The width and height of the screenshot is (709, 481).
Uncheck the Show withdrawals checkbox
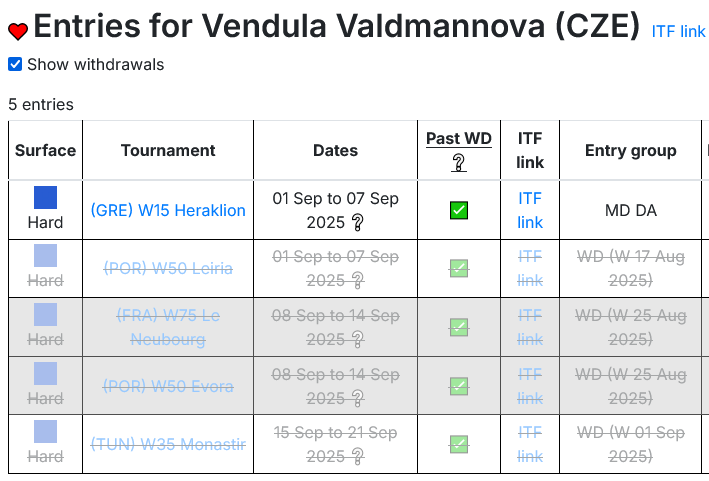15,64
